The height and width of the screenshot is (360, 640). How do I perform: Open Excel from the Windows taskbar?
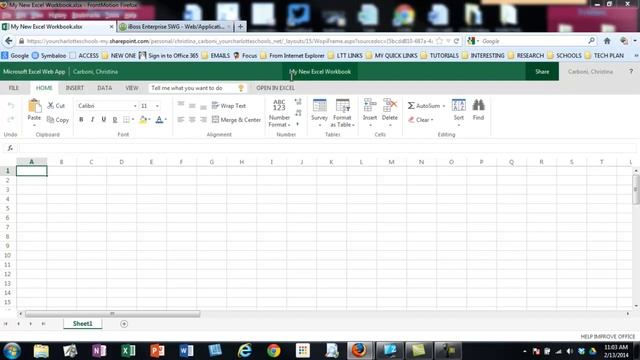point(128,351)
